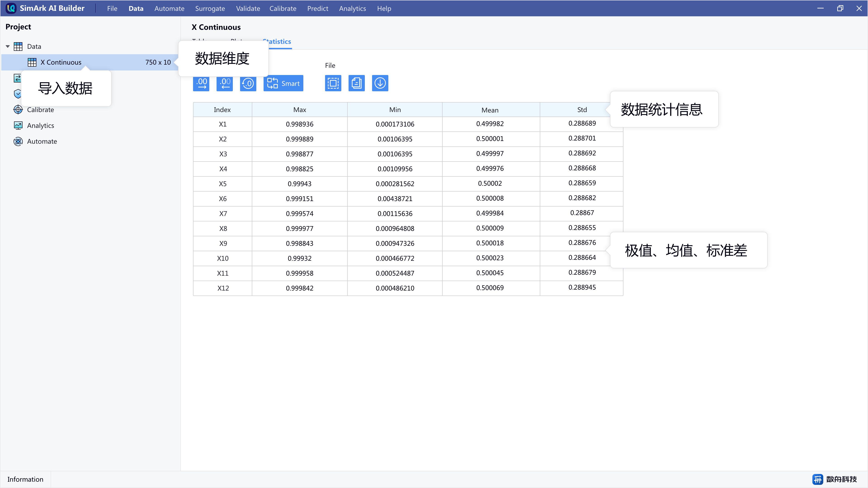This screenshot has height=488, width=868.
Task: Click row label X1
Action: point(223,124)
